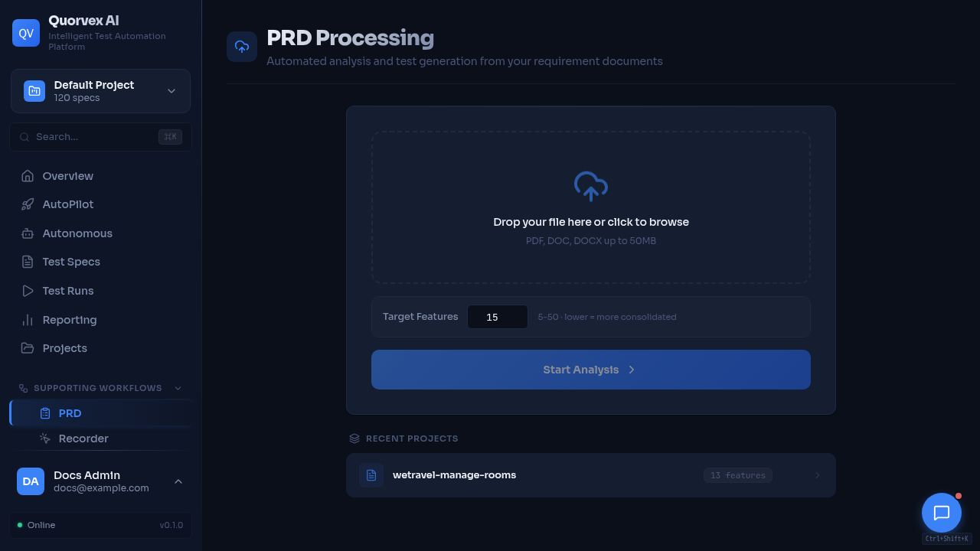980x551 pixels.
Task: Select the PRD workflow item
Action: pos(100,413)
